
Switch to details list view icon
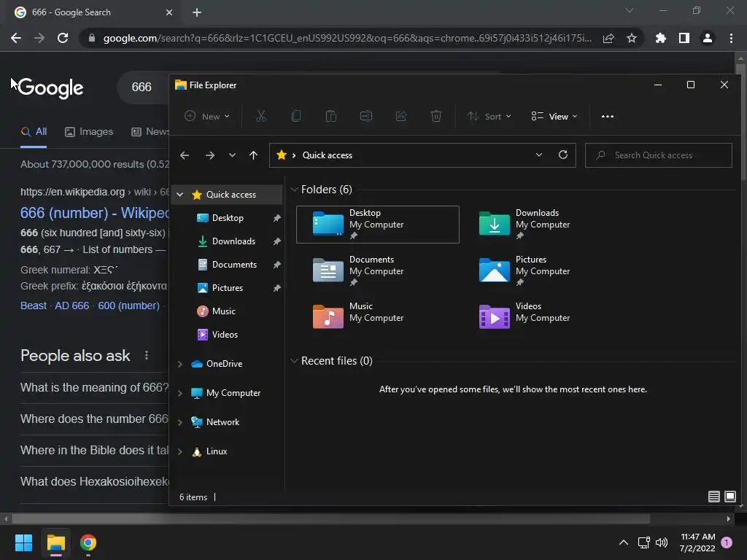(713, 497)
